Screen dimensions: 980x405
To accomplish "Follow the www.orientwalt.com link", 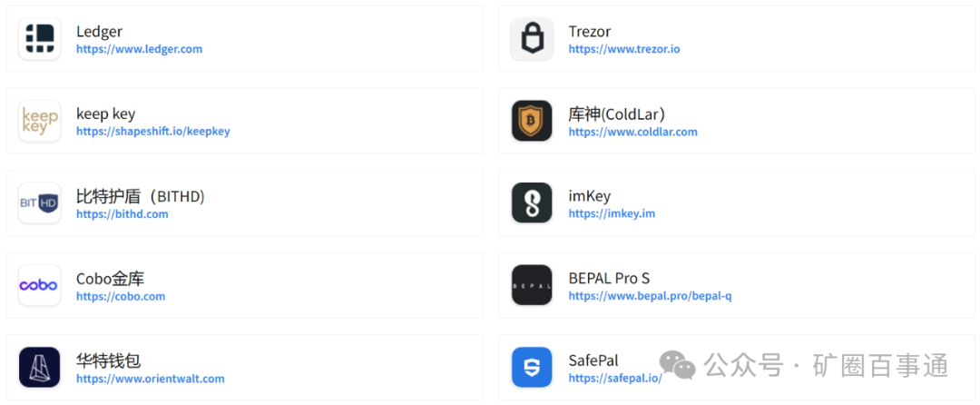I will point(151,379).
